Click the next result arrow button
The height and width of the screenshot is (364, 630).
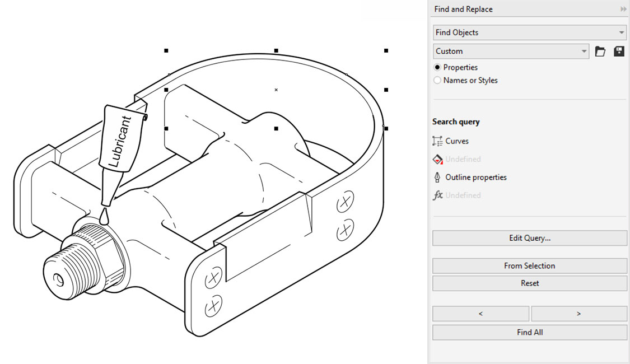pos(578,314)
